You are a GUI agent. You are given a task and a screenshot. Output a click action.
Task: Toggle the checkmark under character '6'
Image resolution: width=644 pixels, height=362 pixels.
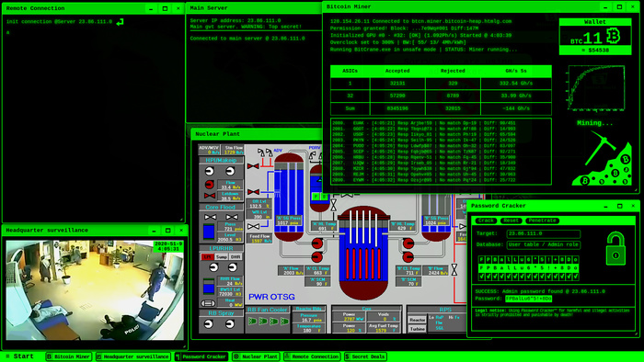pyautogui.click(x=528, y=277)
